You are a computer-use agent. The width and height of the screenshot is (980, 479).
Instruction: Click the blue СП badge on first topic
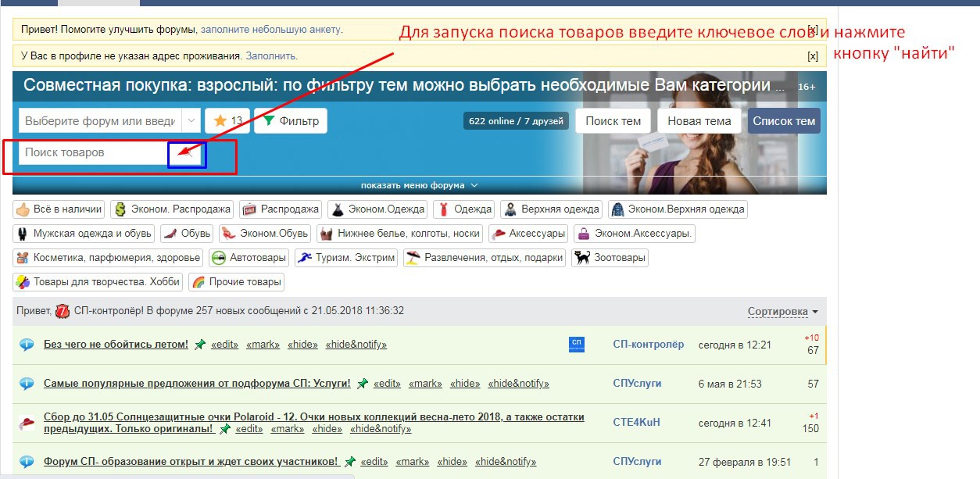point(577,345)
